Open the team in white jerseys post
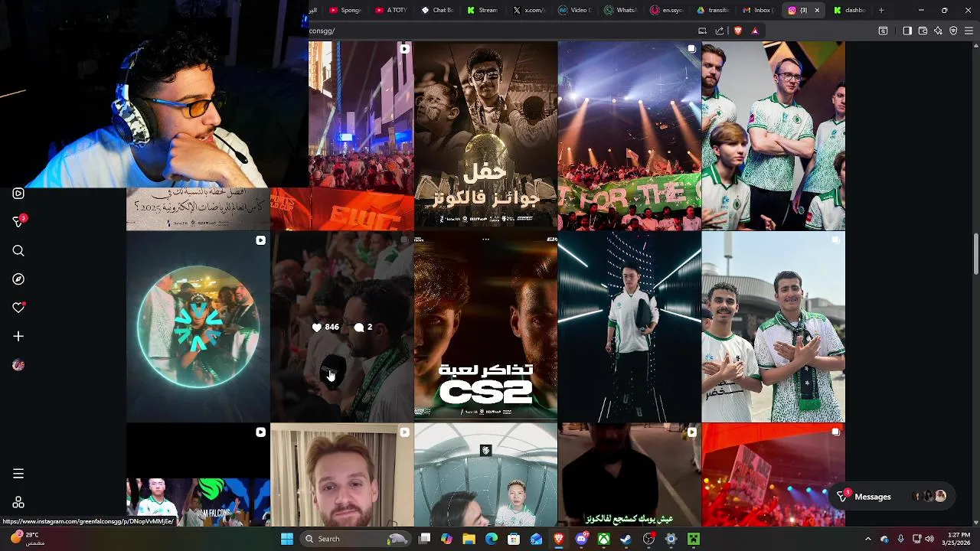The width and height of the screenshot is (980, 551). pos(773,135)
